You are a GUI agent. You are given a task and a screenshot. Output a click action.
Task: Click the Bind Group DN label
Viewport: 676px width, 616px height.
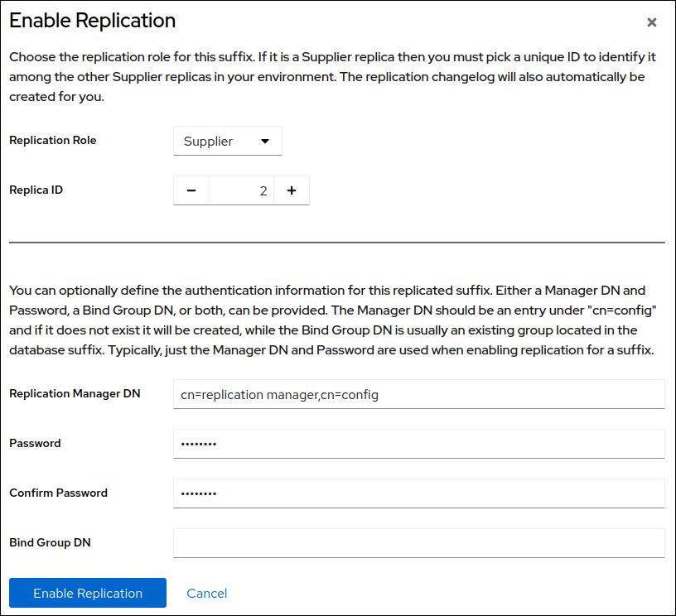[50, 542]
